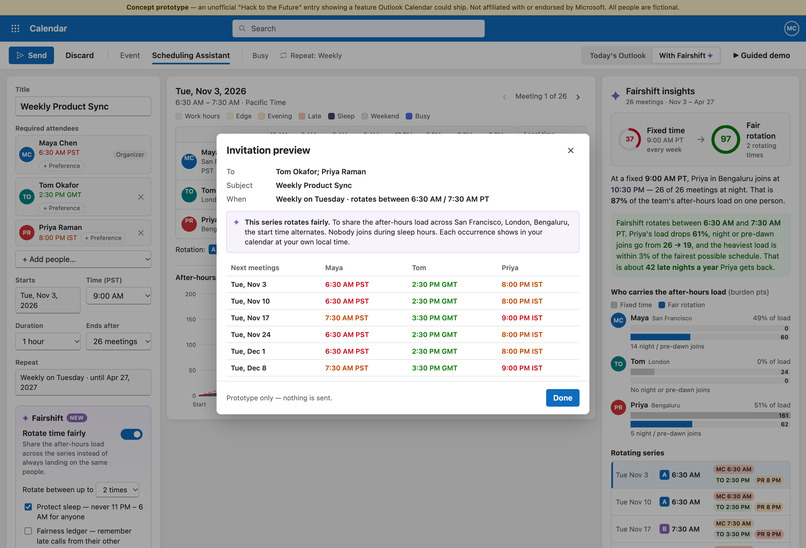Click the Evening legend color swatch
Screen dimensions: 806x548
click(x=262, y=116)
